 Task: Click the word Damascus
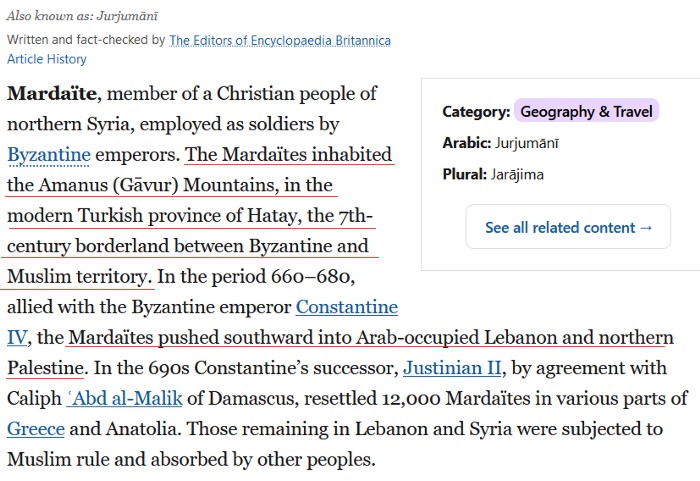pyautogui.click(x=268, y=399)
